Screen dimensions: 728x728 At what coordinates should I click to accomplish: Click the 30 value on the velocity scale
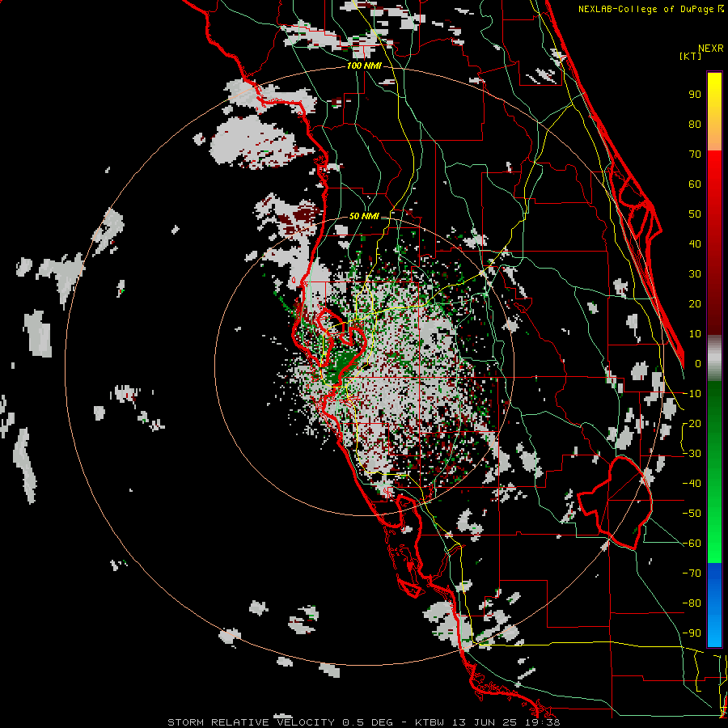click(695, 274)
